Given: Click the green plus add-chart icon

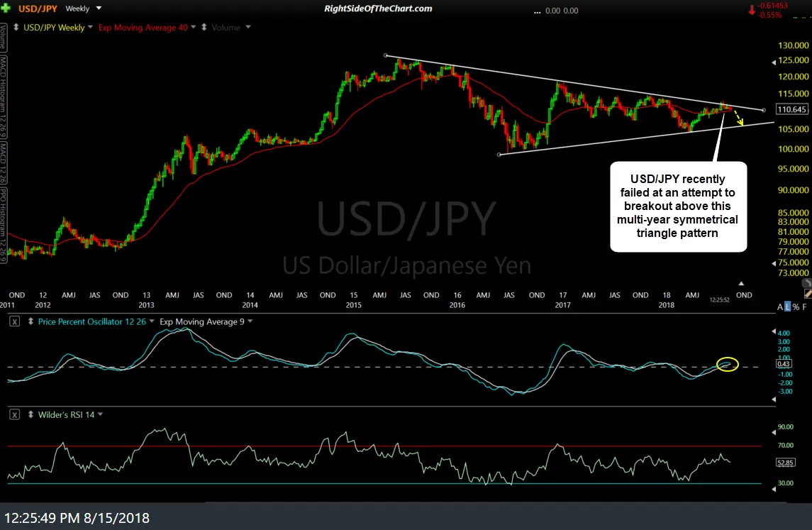Looking at the screenshot, I should [6, 9].
